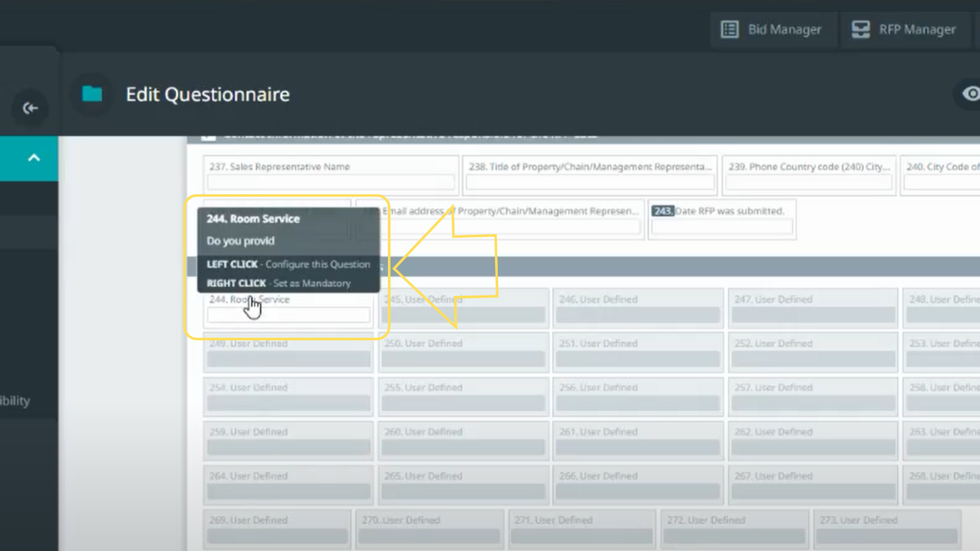980x551 pixels.
Task: Click the RFP Manager inbox icon
Action: coord(861,30)
